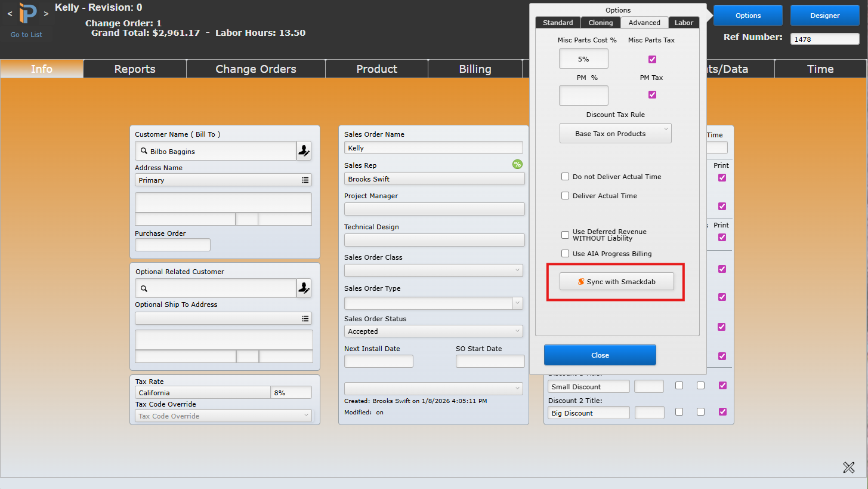Click the Go to List link
Screen dimensions: 868x489
point(26,35)
